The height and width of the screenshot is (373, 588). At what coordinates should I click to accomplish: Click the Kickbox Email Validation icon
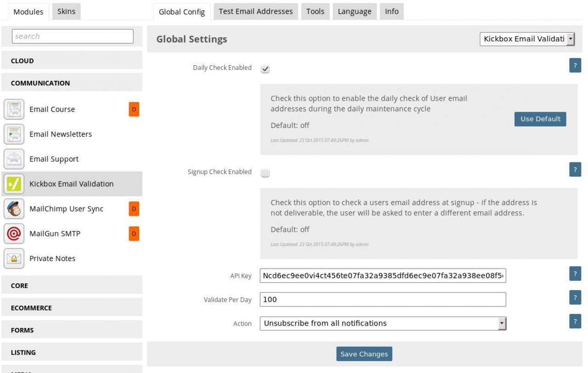pos(14,184)
